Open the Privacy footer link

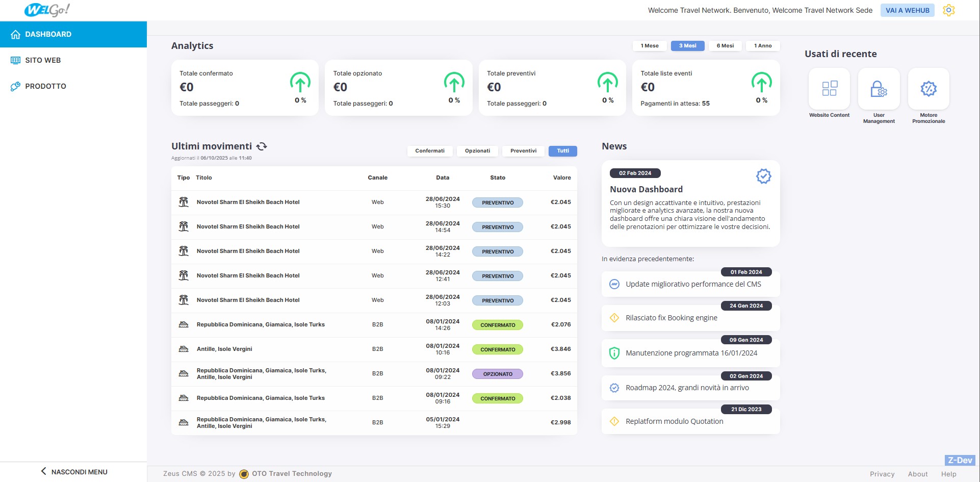[882, 474]
